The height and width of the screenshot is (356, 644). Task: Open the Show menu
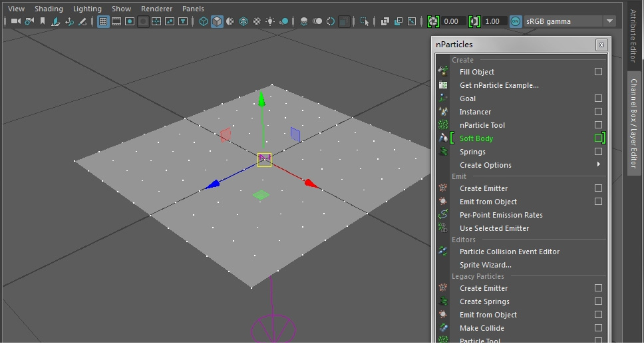pyautogui.click(x=121, y=9)
